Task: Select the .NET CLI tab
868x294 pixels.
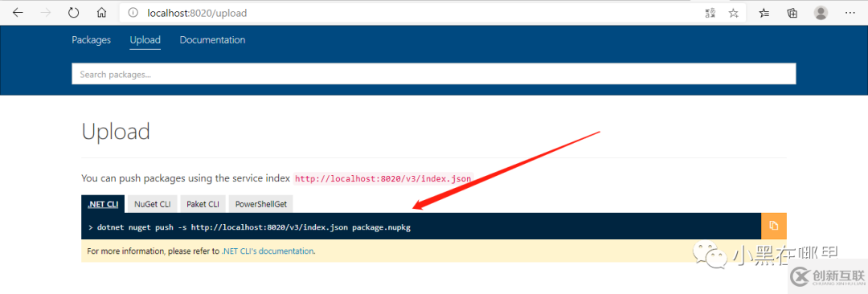Action: coord(103,204)
